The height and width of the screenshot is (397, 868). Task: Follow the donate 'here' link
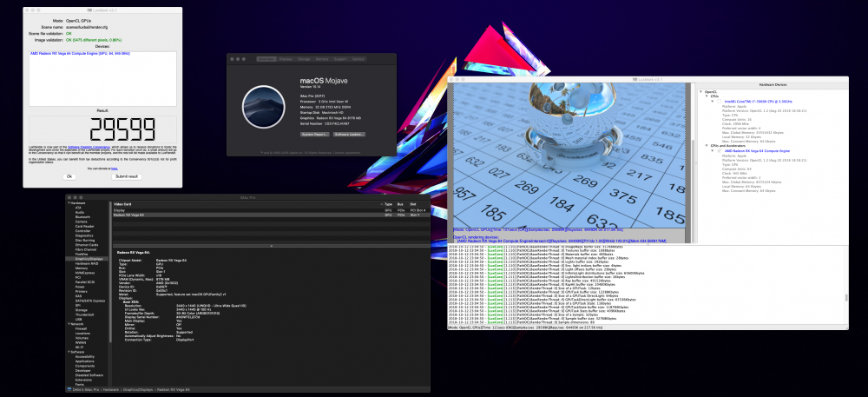click(114, 169)
